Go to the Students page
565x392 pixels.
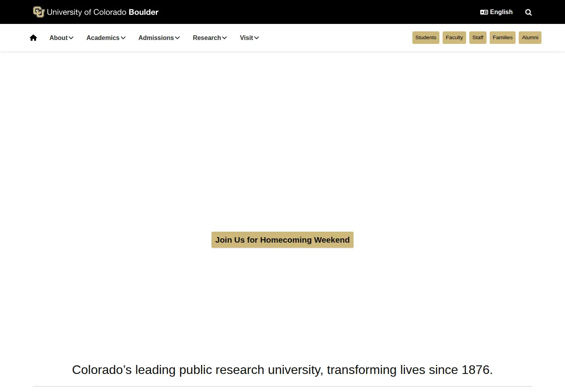pos(426,38)
